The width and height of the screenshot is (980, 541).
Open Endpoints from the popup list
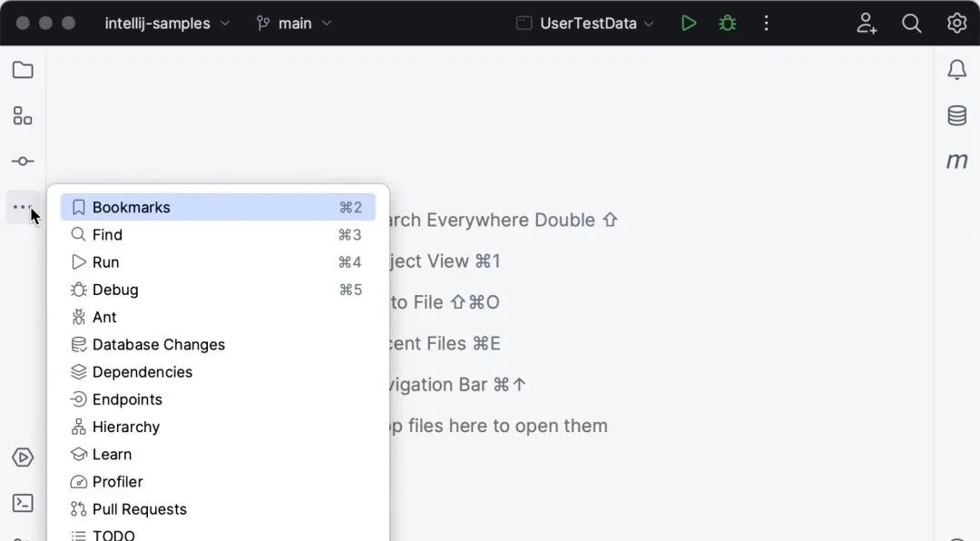(218, 399)
